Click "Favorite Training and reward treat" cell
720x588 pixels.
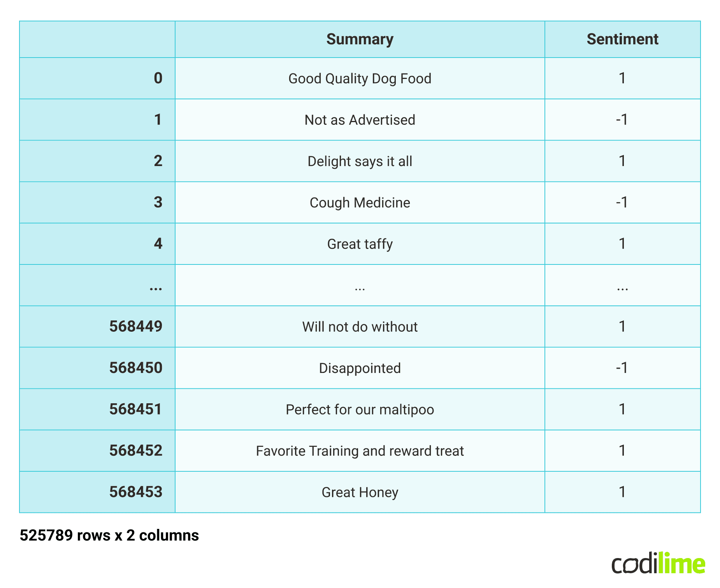point(360,451)
